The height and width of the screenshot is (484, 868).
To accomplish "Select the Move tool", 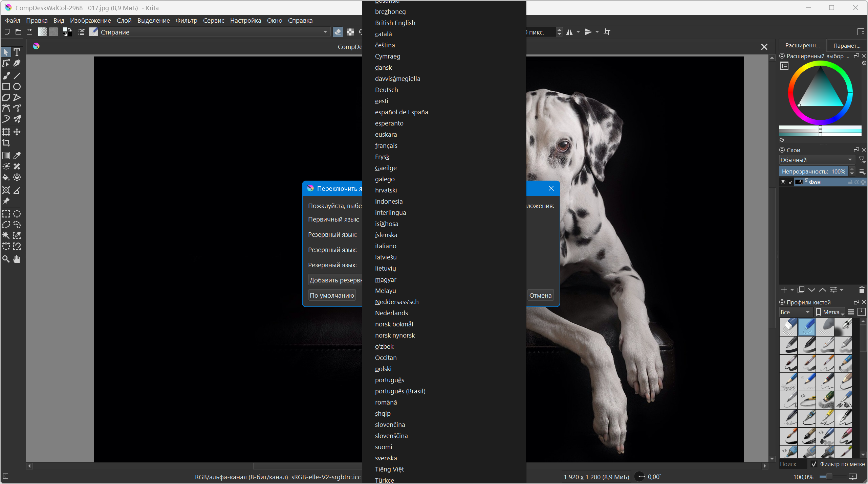I will click(x=17, y=132).
